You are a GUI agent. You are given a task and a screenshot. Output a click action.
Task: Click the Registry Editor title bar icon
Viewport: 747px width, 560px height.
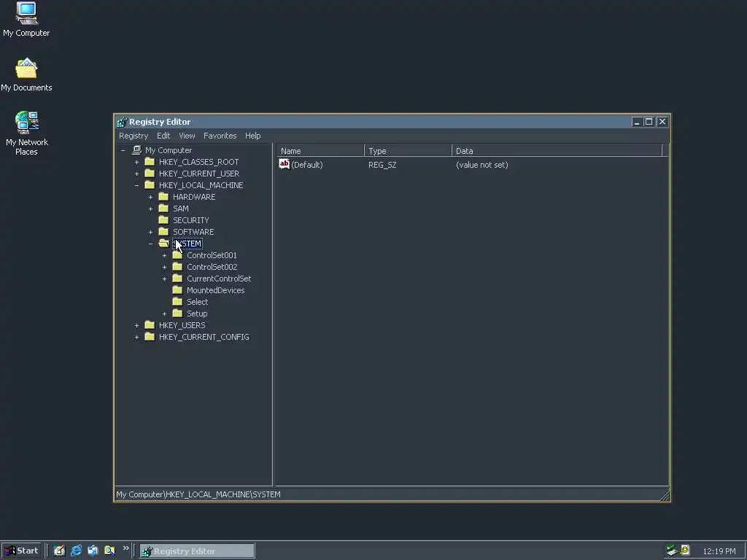click(122, 122)
